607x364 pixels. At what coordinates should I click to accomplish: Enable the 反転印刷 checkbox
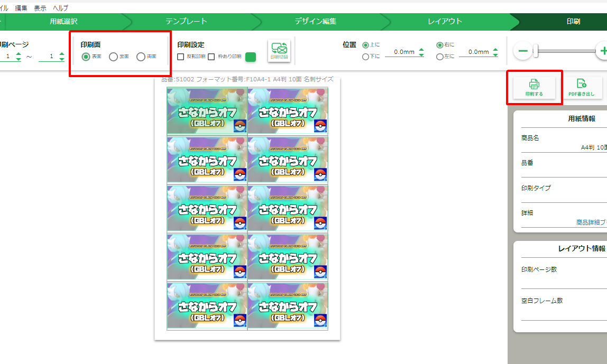180,57
